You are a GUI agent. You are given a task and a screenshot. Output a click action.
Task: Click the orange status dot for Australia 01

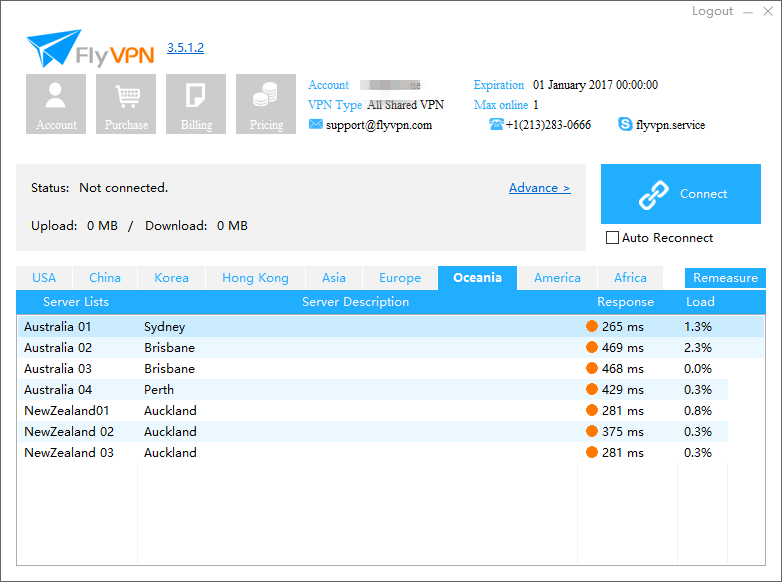pos(592,326)
